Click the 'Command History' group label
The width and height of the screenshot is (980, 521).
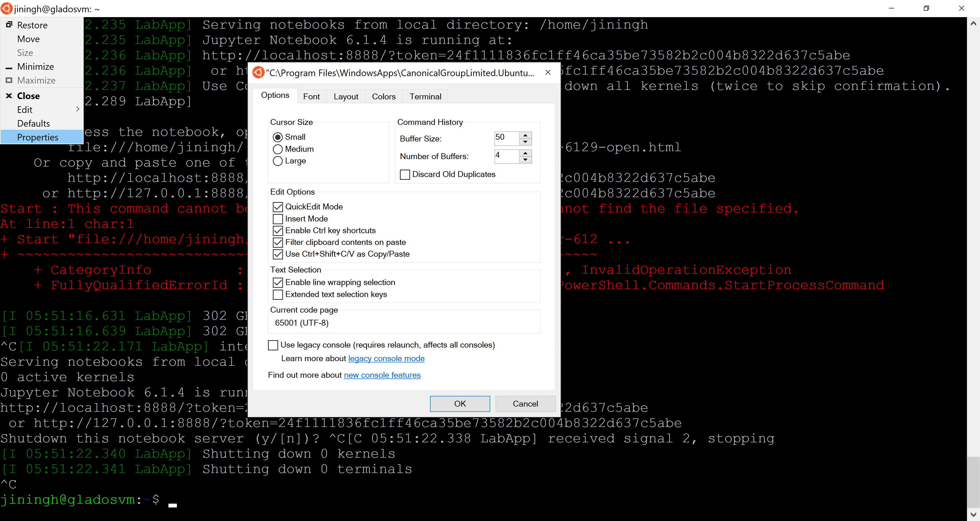(x=430, y=122)
